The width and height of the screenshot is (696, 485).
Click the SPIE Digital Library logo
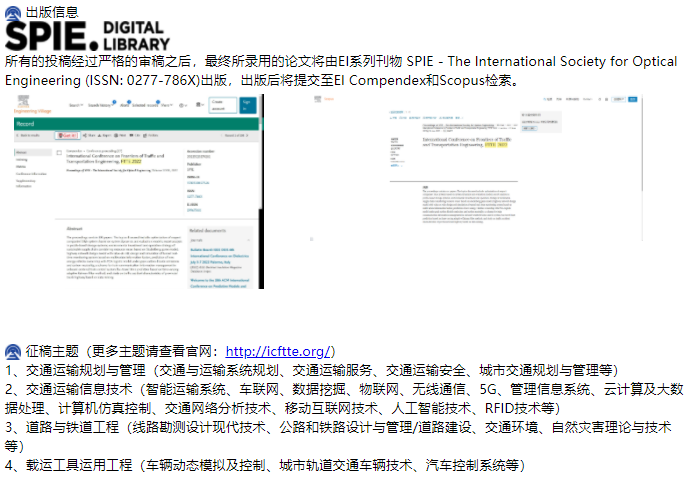pos(87,36)
